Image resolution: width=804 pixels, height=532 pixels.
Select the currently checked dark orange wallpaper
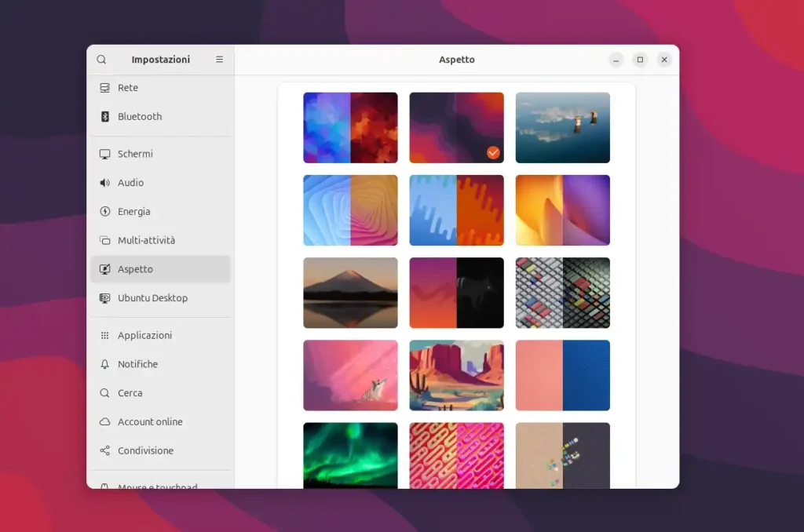(456, 127)
